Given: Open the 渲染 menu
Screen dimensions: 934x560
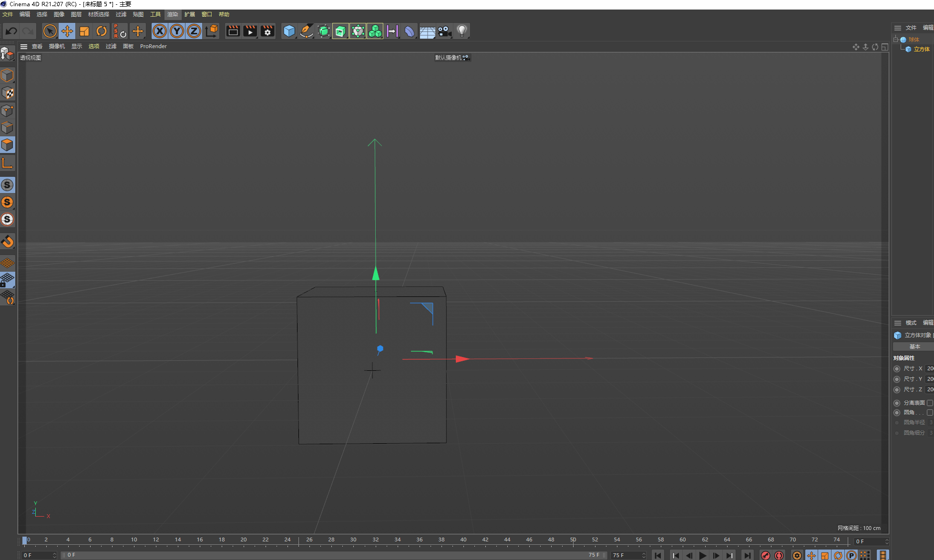Looking at the screenshot, I should coord(173,14).
